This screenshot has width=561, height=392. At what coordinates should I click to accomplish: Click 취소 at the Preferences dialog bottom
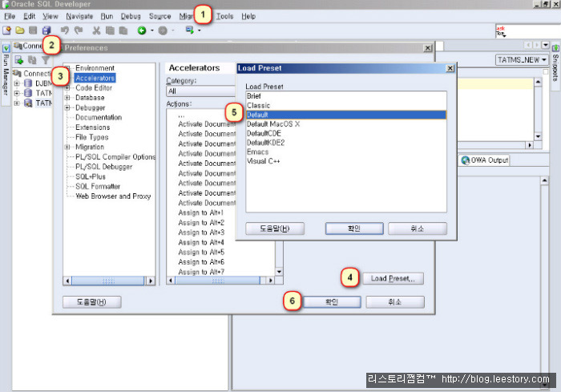click(395, 301)
